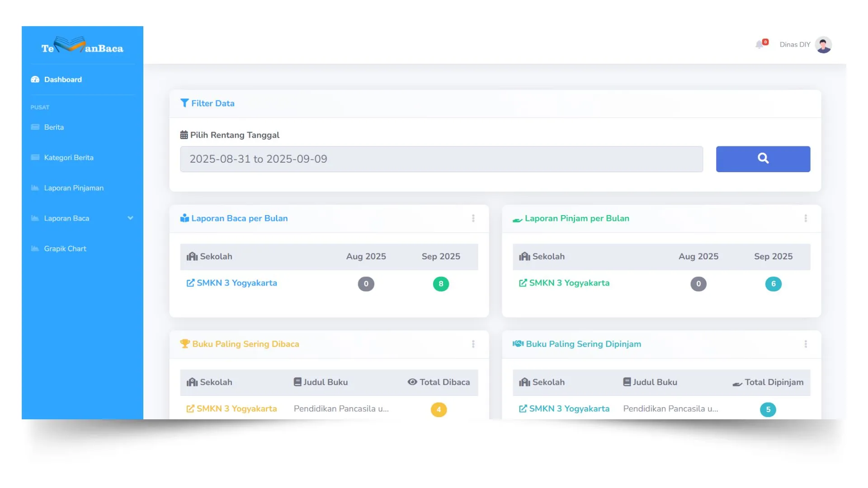Click the date range input field
Image resolution: width=868 pixels, height=488 pixels.
click(441, 159)
